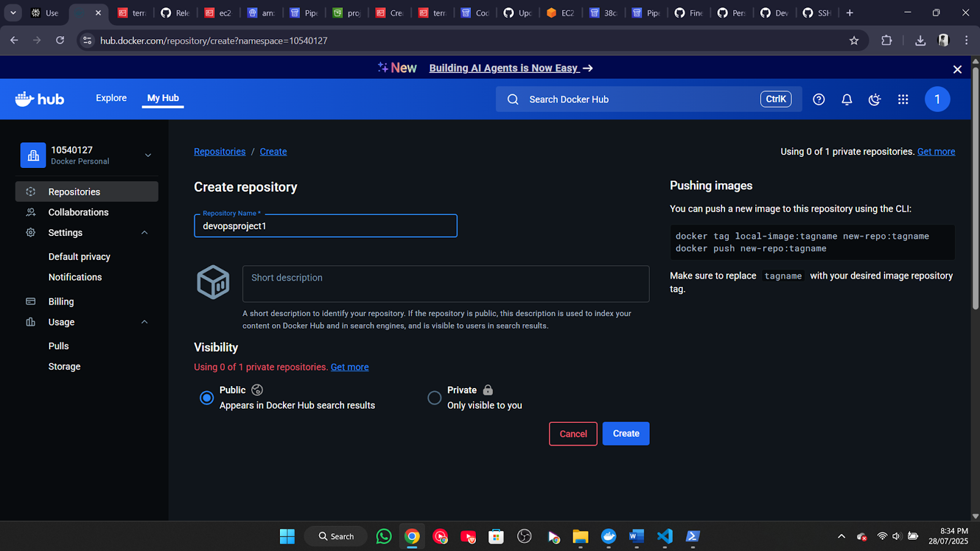Image resolution: width=980 pixels, height=551 pixels.
Task: Cancel the repository creation
Action: tap(573, 434)
